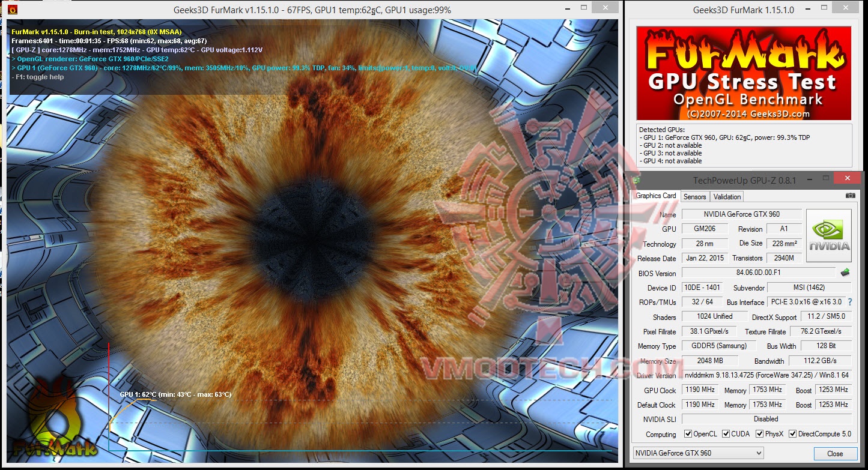
Task: Toggle the PhysX checkbox
Action: click(760, 434)
